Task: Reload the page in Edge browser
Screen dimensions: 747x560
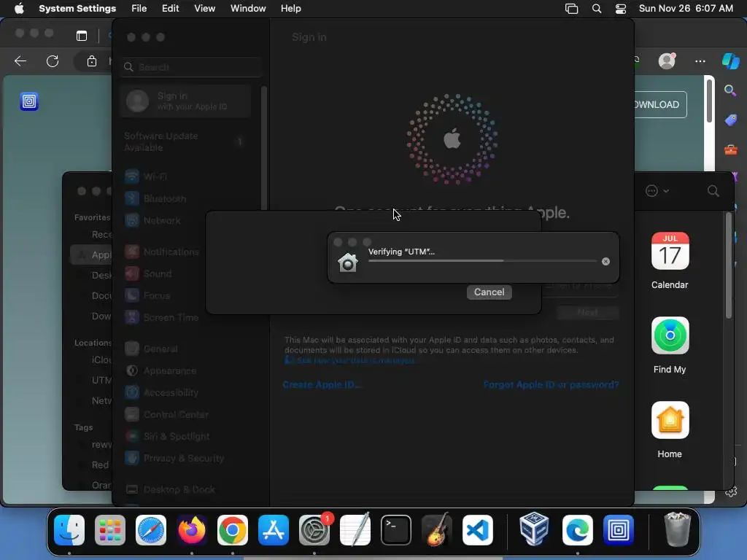Action: point(53,61)
